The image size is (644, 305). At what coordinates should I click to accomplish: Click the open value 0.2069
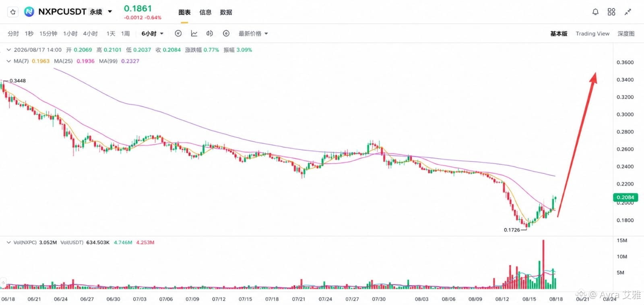(83, 50)
